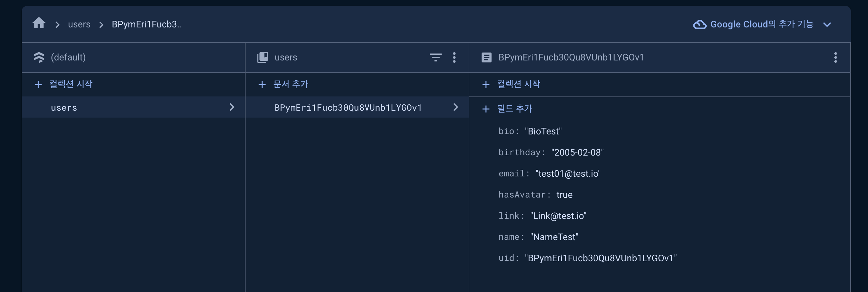Select BPymEri1Fucb3.. in the breadcrumb
Image resolution: width=868 pixels, height=292 pixels.
coord(146,24)
